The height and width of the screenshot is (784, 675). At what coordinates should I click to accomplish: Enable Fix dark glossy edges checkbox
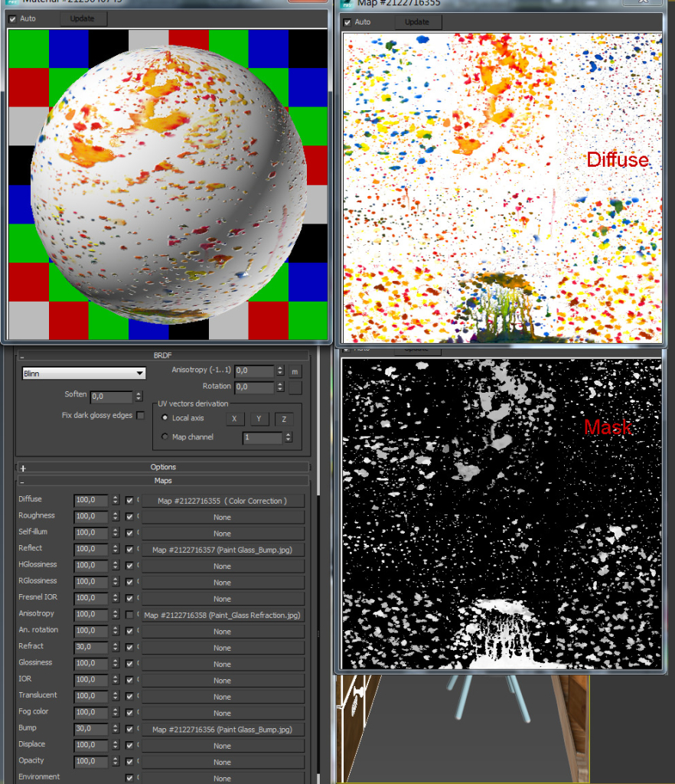140,416
